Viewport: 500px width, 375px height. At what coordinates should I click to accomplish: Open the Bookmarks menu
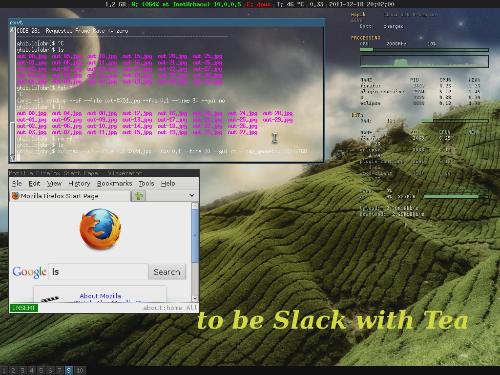click(114, 183)
